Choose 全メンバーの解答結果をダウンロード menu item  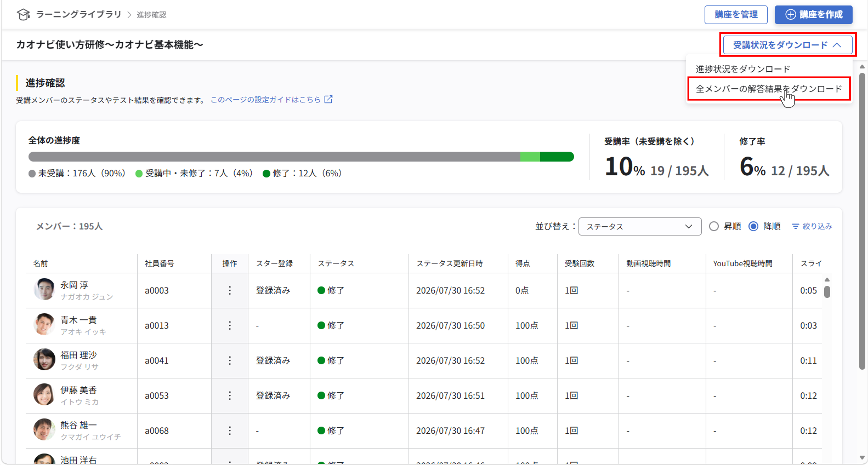coord(769,89)
